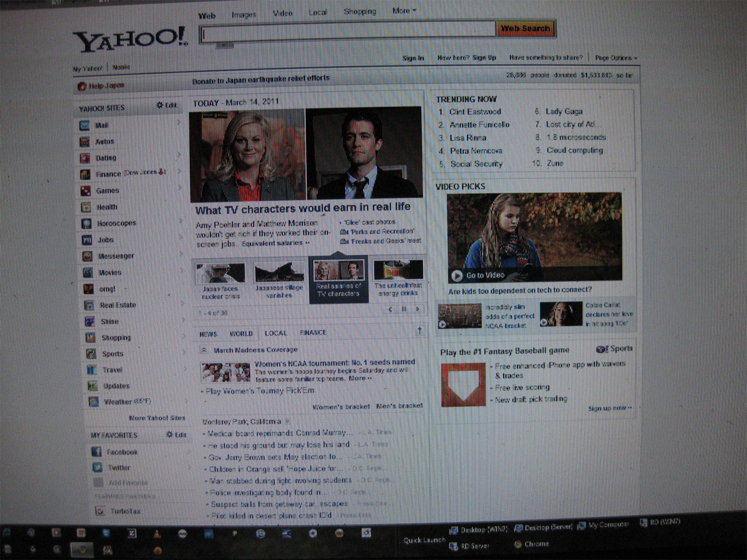Click the TurboTax partner icon
This screenshot has width=747, height=560.
(99, 511)
